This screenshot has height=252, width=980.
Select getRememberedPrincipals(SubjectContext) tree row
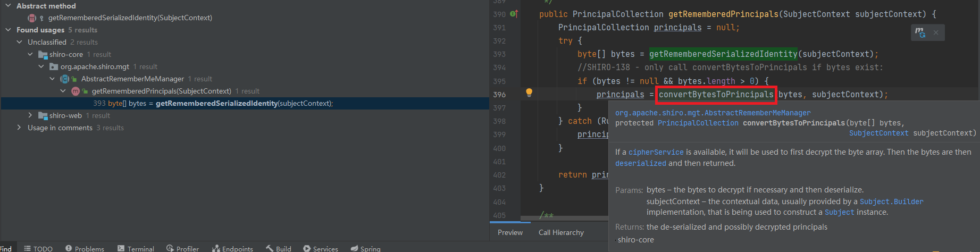(x=162, y=91)
